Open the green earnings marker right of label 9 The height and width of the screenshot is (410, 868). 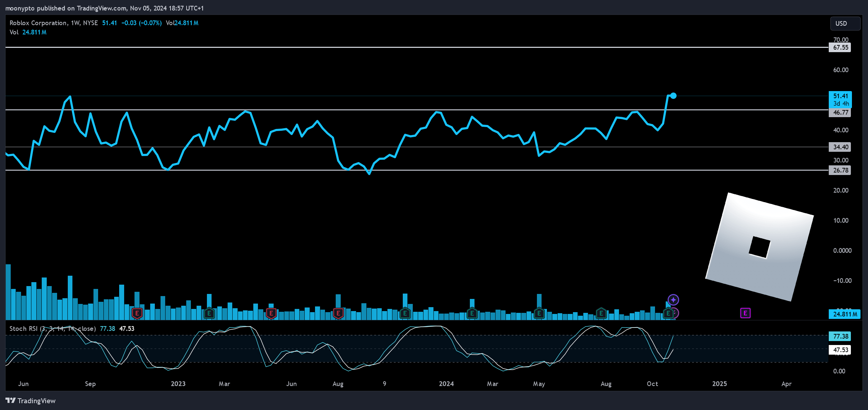(x=405, y=313)
